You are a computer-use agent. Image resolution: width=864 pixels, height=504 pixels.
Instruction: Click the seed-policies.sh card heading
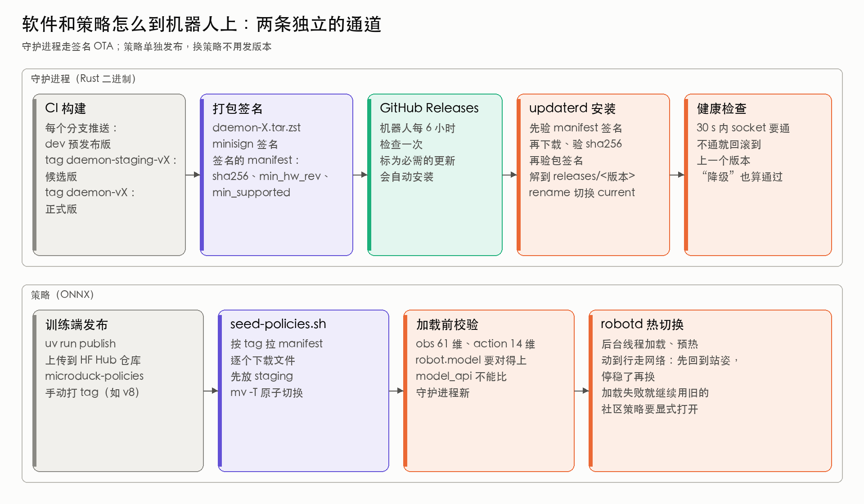(x=278, y=324)
